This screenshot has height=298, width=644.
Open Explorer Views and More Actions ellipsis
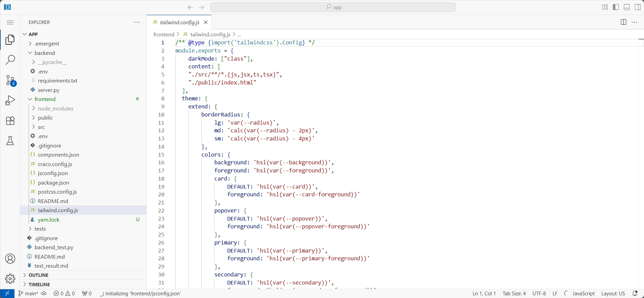137,22
